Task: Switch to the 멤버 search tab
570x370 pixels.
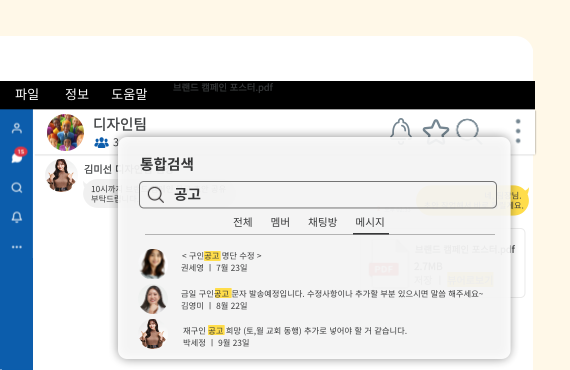Action: click(x=280, y=222)
